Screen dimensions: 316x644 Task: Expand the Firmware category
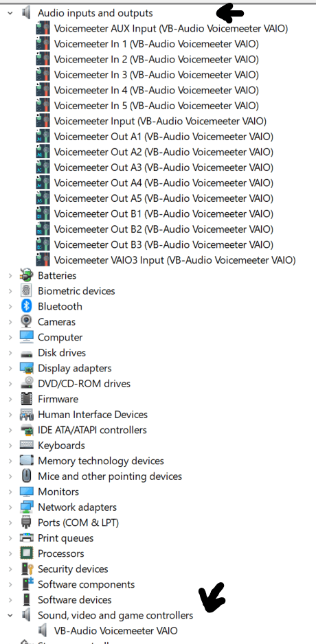pos(10,399)
